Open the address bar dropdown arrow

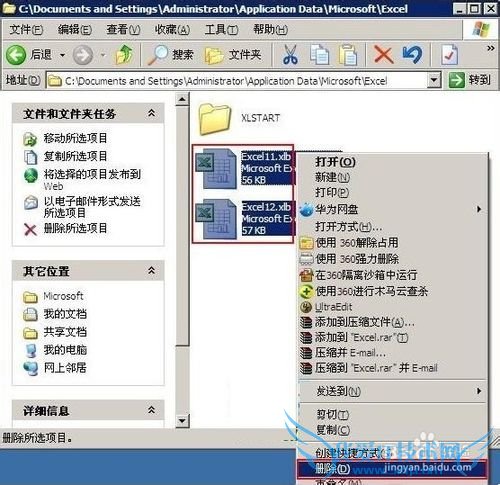(x=433, y=80)
